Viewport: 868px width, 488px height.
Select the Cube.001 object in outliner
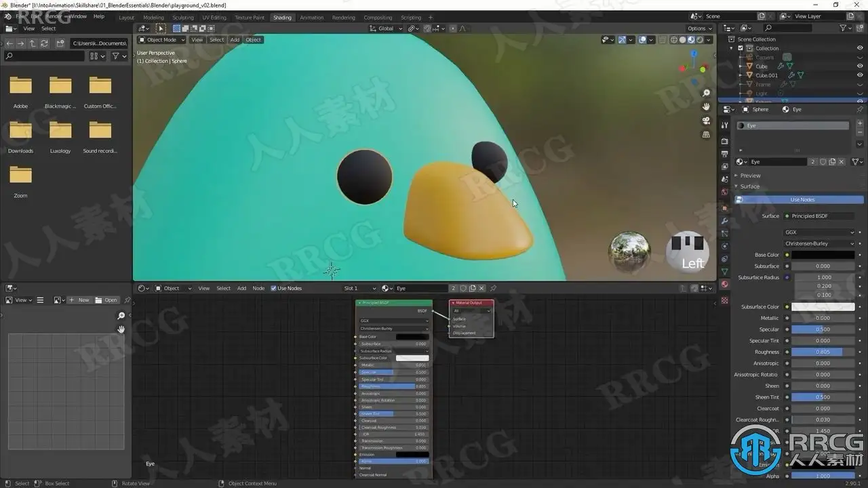click(766, 75)
